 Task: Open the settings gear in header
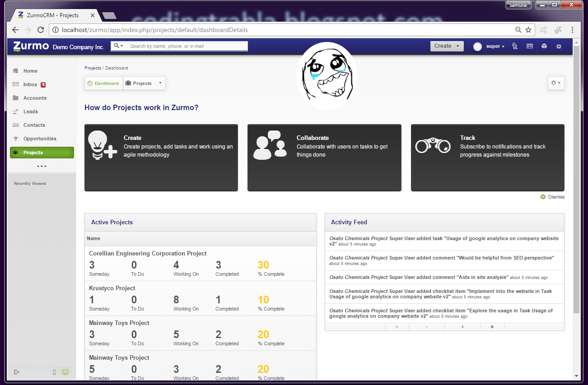point(559,46)
